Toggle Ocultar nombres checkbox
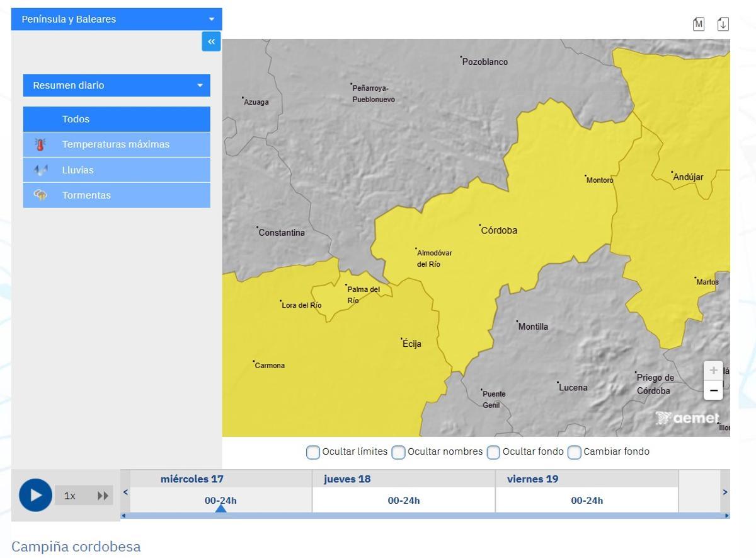This screenshot has height=558, width=756. point(398,452)
